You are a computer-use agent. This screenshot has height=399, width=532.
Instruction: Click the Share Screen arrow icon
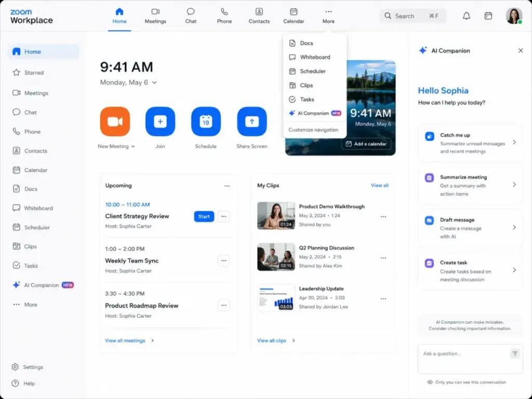[252, 122]
